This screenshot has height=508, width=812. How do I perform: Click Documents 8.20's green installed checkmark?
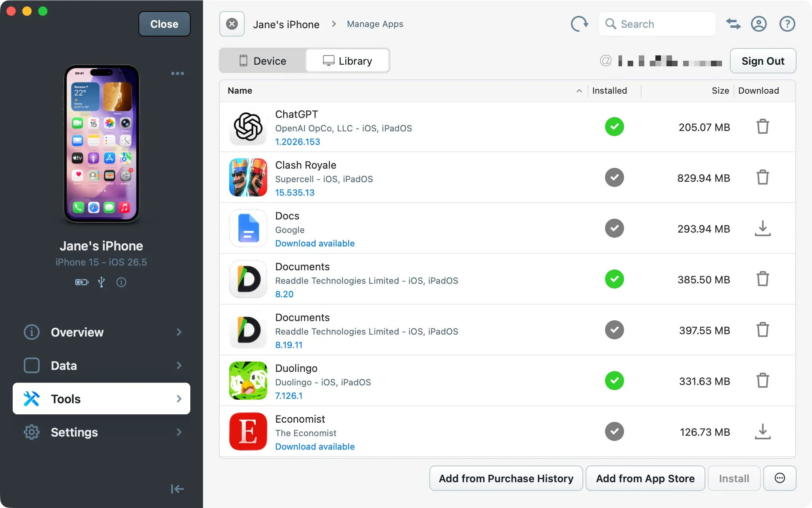click(614, 279)
